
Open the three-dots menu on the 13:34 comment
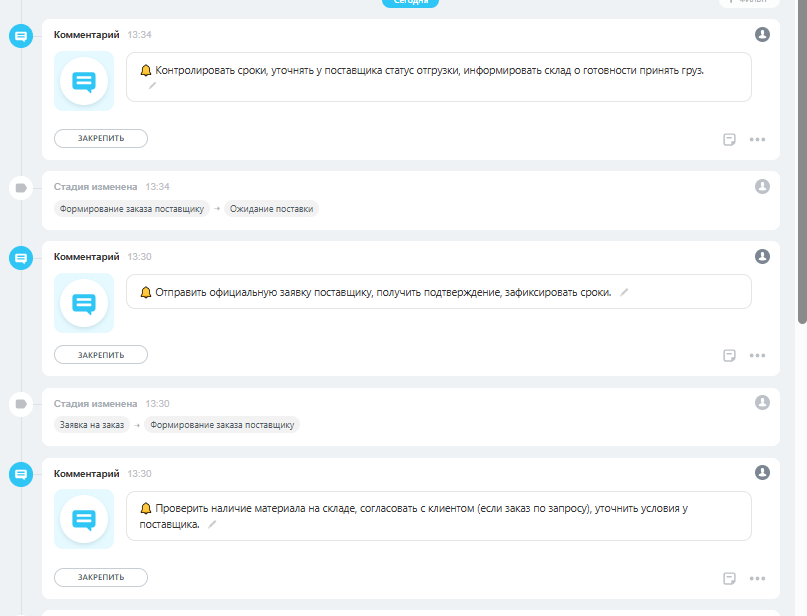click(x=757, y=140)
